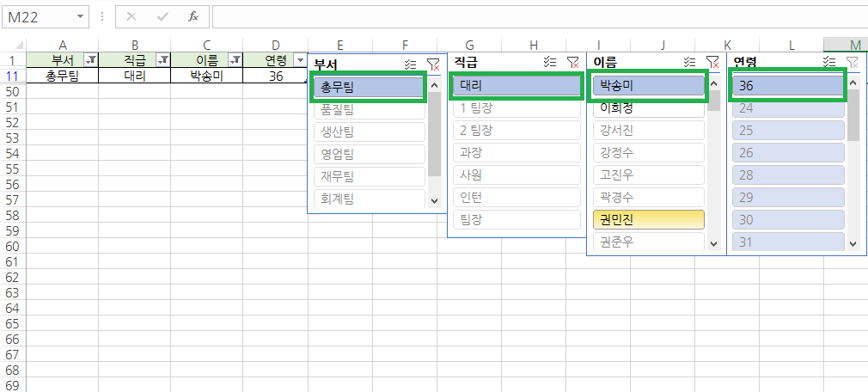Viewport: 868px width, 392px height.
Task: Click the 이름 slicer scroll-down arrow
Action: tap(713, 243)
